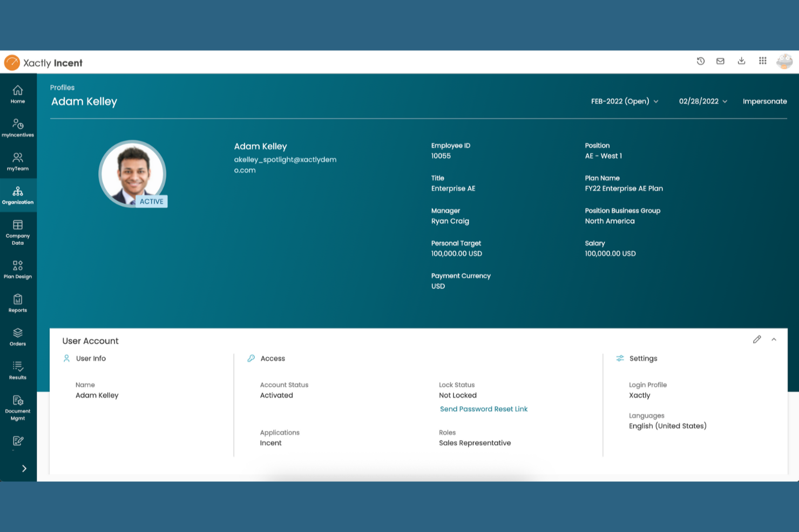Select Organization in the sidebar menu
The width and height of the screenshot is (799, 532).
tap(18, 195)
